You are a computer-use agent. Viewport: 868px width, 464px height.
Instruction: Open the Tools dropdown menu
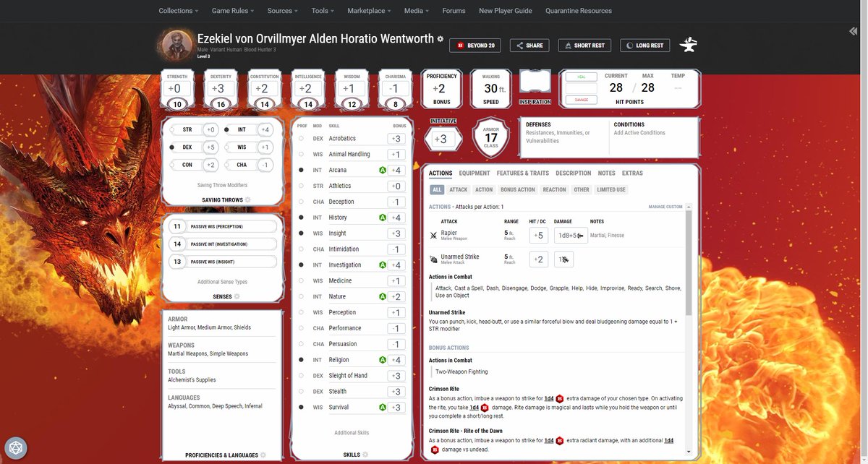pos(323,11)
